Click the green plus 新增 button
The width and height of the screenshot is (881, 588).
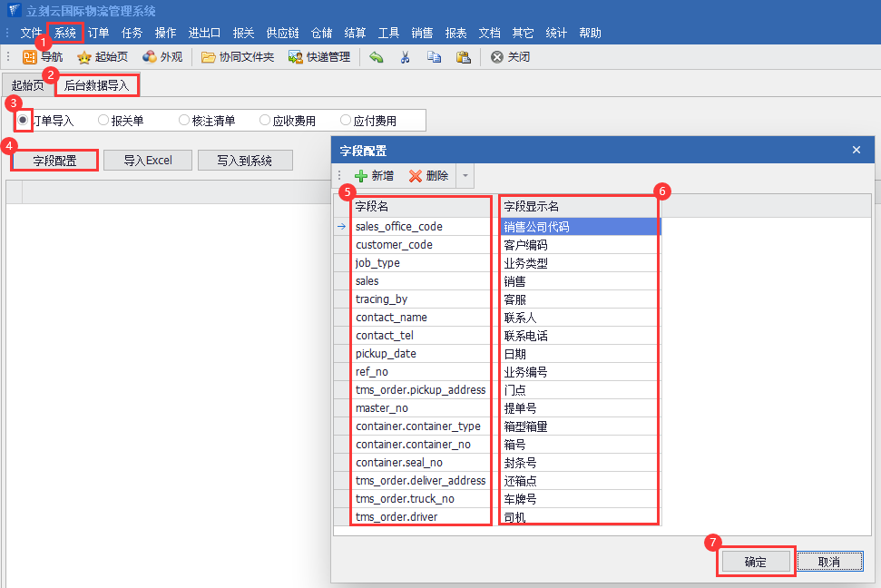coord(361,176)
